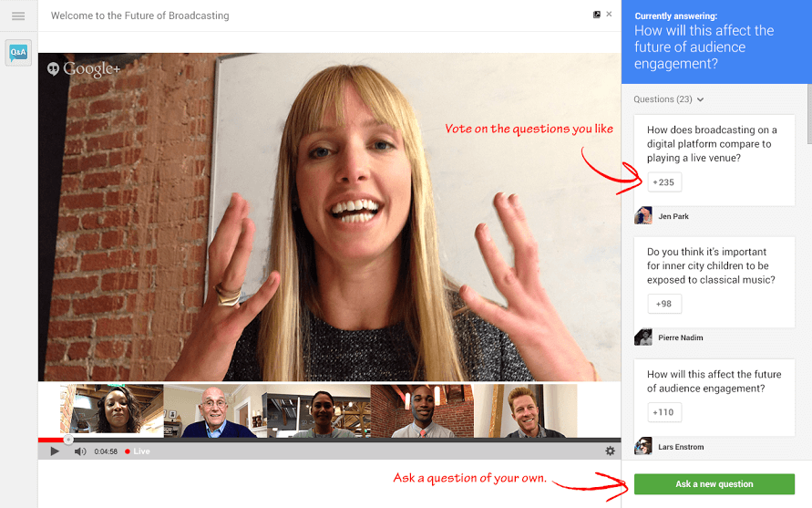Select the elderly man's participant thumbnail
Image resolution: width=812 pixels, height=508 pixels.
215,410
